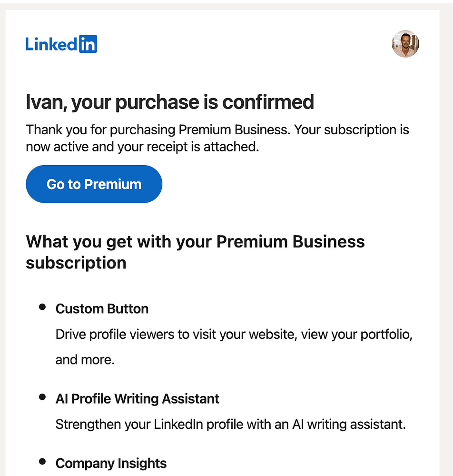Click the bullet dot beside Company Insights
Viewport: 453px width, 476px height.
42,462
